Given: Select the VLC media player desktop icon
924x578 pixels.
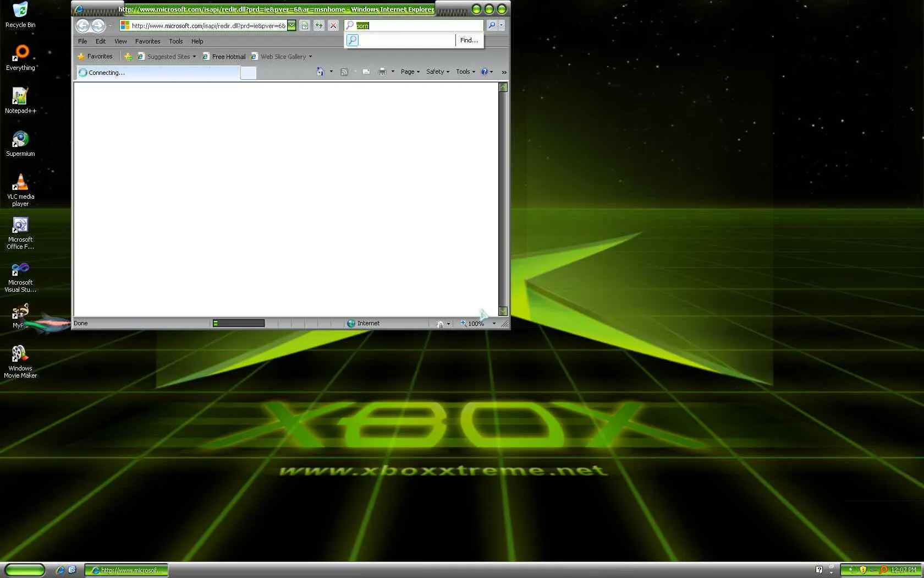Looking at the screenshot, I should click(x=20, y=190).
